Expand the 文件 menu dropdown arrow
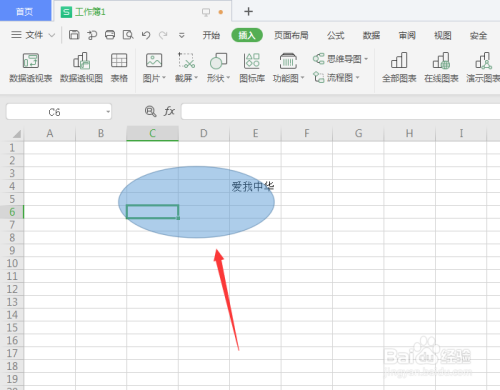This screenshot has width=500, height=390. coord(52,35)
